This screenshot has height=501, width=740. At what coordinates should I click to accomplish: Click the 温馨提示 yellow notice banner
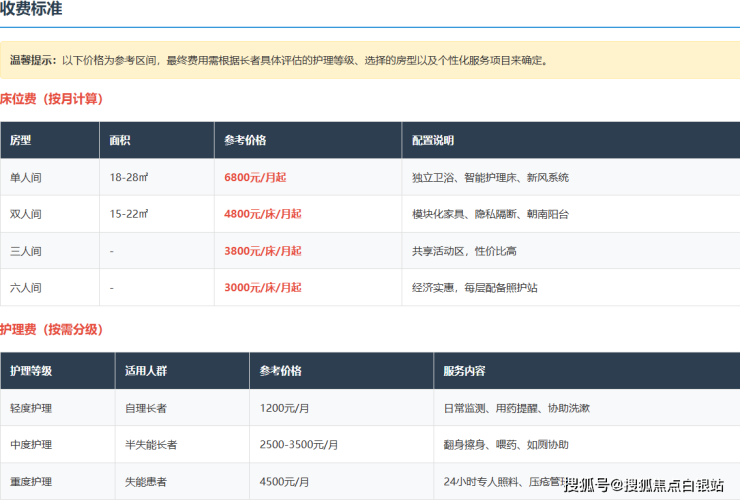click(369, 61)
